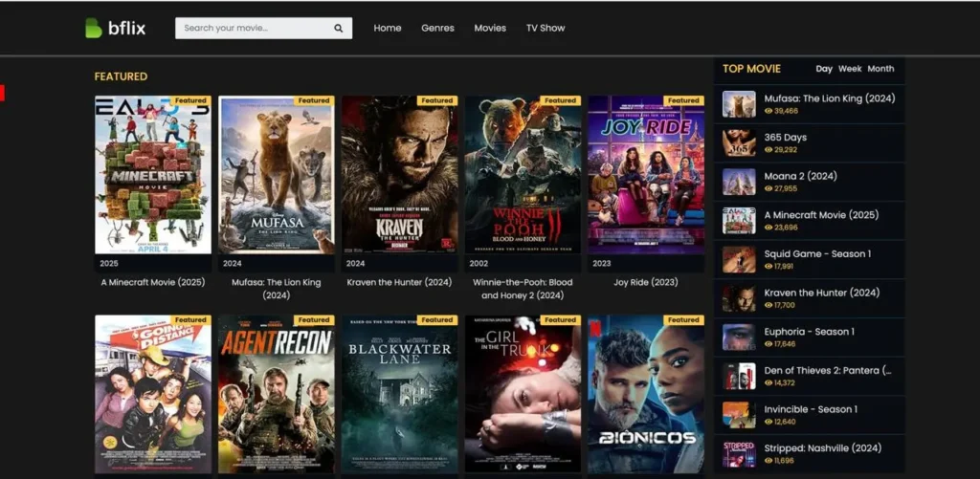Click eye views icon beside 27,955
Screen dimensions: 980x479
click(768, 188)
